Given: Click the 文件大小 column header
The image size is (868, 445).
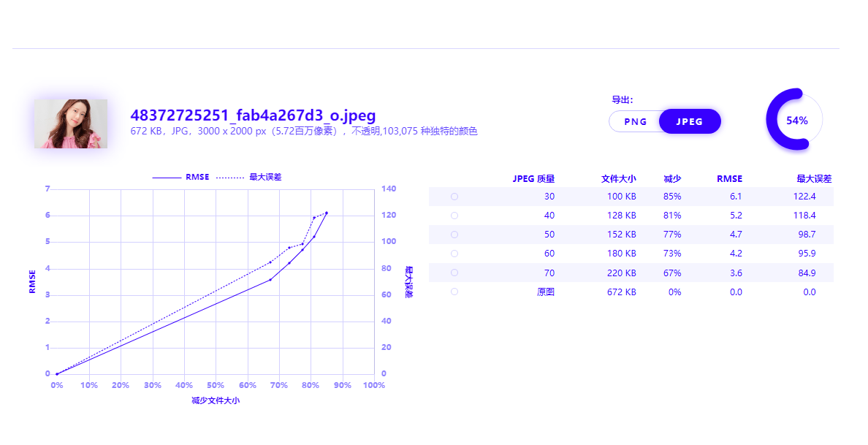Looking at the screenshot, I should (x=618, y=178).
